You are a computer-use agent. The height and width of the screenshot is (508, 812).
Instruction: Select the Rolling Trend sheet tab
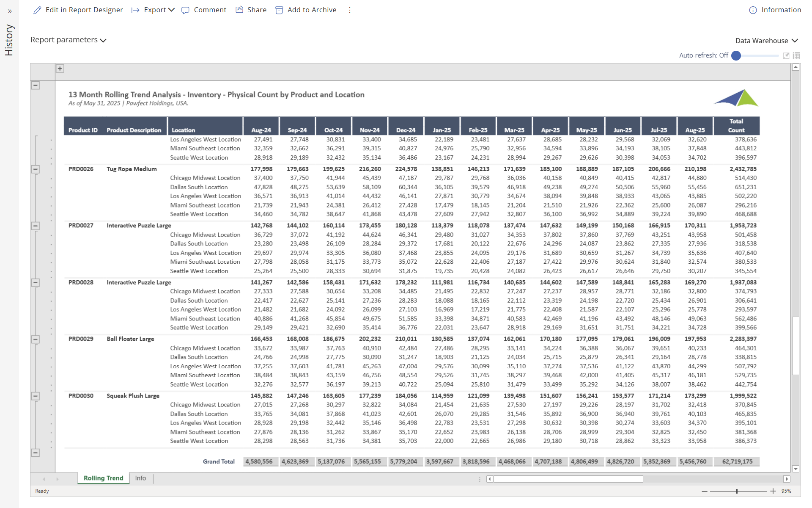(103, 478)
